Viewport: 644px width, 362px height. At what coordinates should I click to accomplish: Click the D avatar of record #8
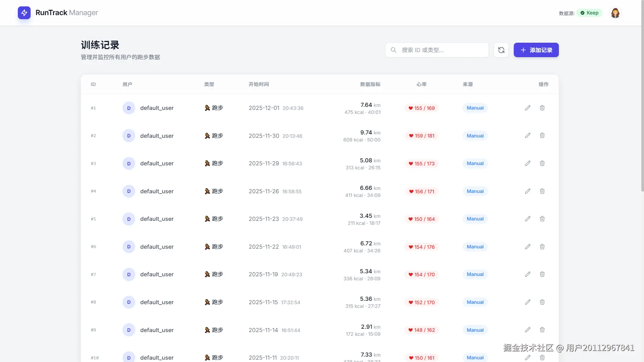click(129, 302)
